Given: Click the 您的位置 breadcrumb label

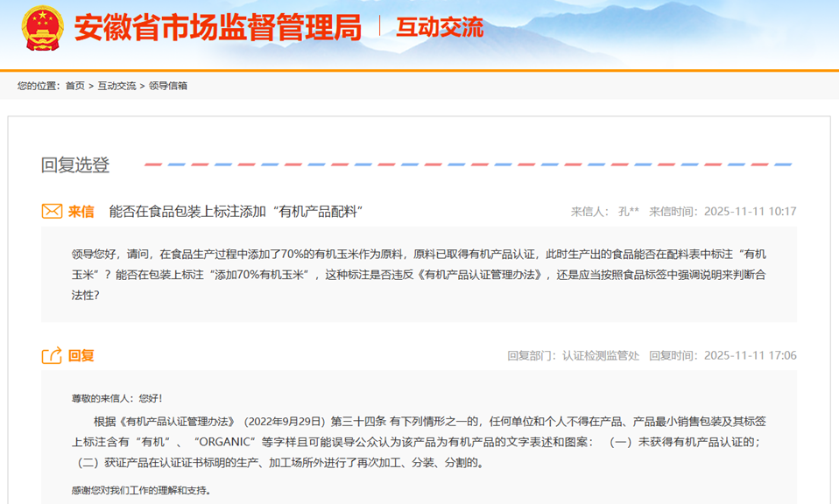Looking at the screenshot, I should [x=39, y=86].
